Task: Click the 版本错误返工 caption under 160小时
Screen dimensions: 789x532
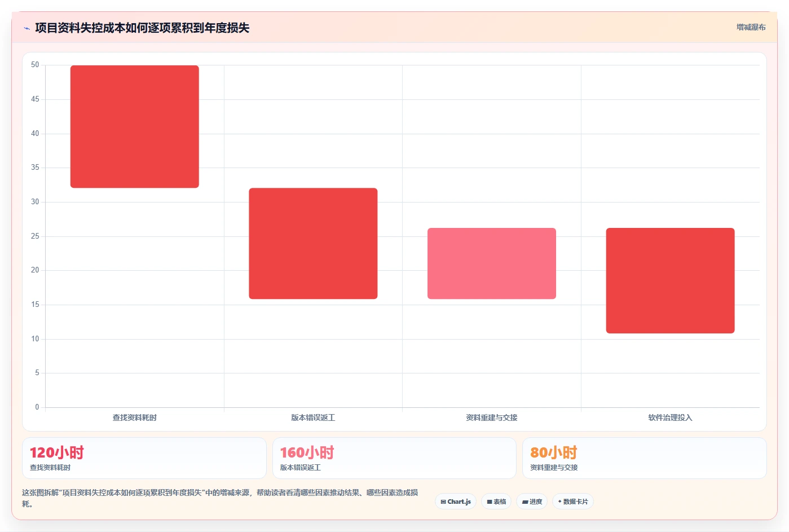Action: click(301, 468)
